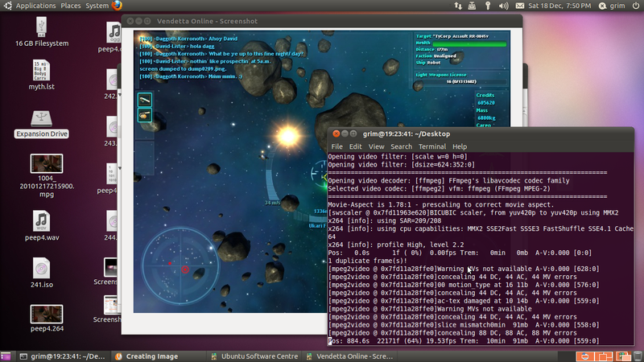Select the peep4.wav audio file
644x362 pixels.
click(x=42, y=225)
